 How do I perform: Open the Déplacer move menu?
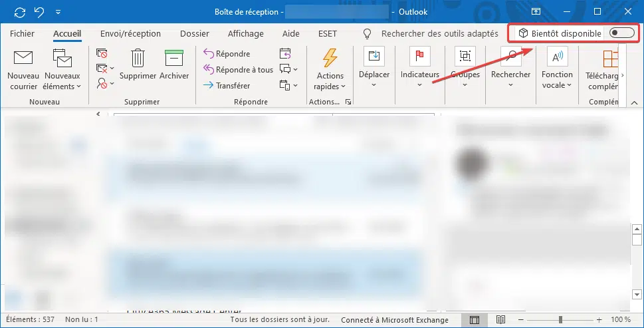click(374, 68)
